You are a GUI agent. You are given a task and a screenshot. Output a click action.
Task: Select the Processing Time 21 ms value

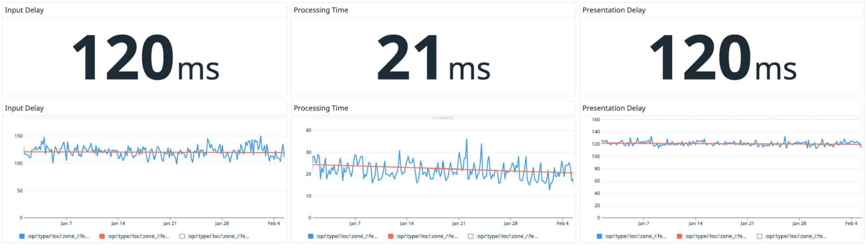click(x=433, y=58)
